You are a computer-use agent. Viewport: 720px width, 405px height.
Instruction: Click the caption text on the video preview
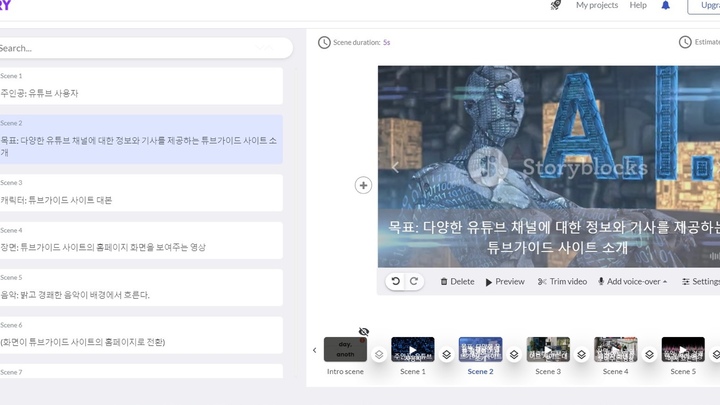point(554,237)
